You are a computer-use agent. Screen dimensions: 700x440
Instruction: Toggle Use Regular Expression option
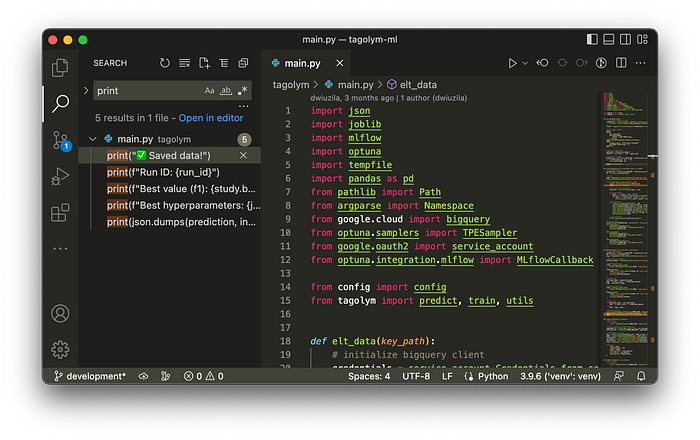click(x=242, y=91)
